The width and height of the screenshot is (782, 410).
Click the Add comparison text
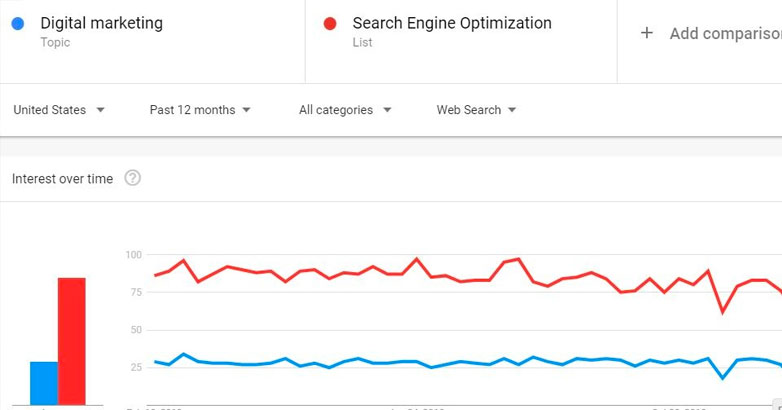(x=724, y=34)
